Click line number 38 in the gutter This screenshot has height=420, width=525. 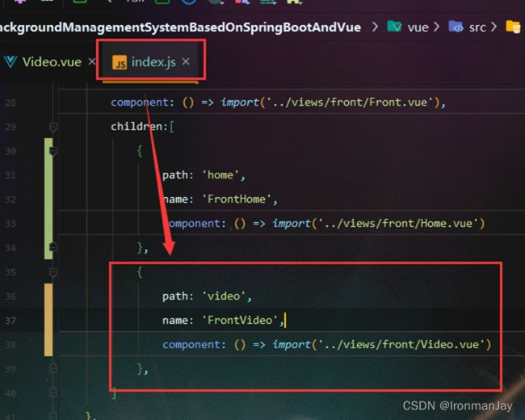(10, 345)
